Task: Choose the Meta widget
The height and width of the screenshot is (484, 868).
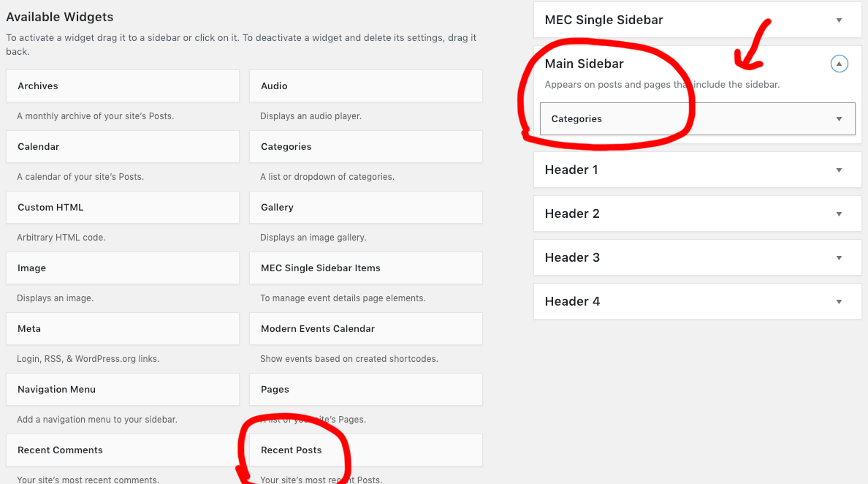Action: click(x=122, y=329)
